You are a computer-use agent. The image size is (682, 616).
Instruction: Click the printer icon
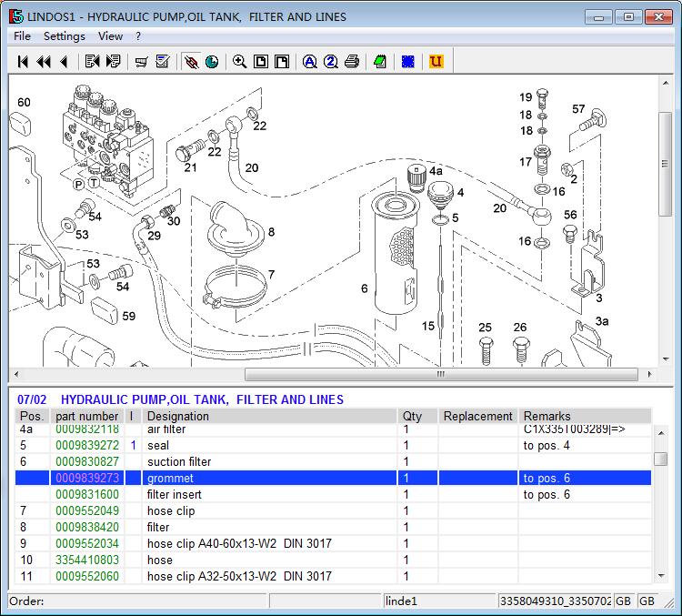[x=352, y=62]
